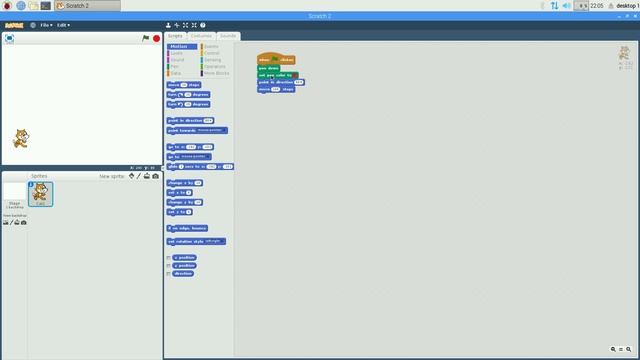Image resolution: width=640 pixels, height=360 pixels.
Task: Select the More Blocks category
Action: tap(216, 73)
